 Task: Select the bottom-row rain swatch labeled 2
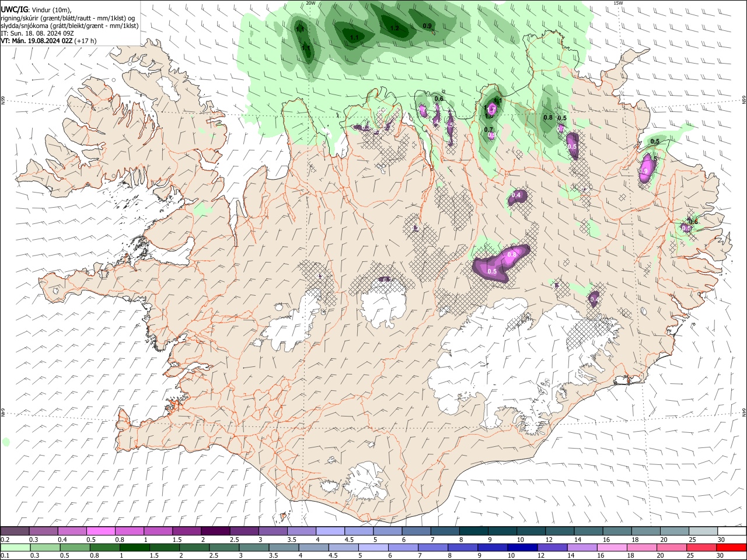[x=194, y=547]
